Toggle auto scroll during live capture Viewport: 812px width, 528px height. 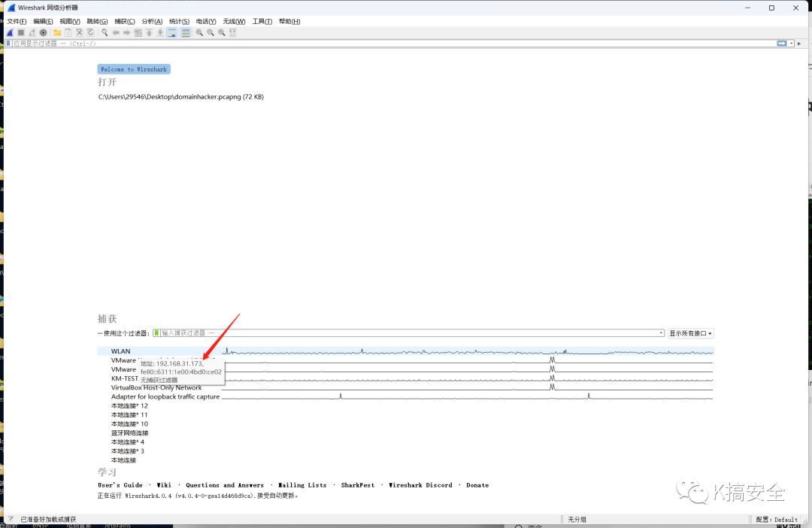pyautogui.click(x=172, y=32)
